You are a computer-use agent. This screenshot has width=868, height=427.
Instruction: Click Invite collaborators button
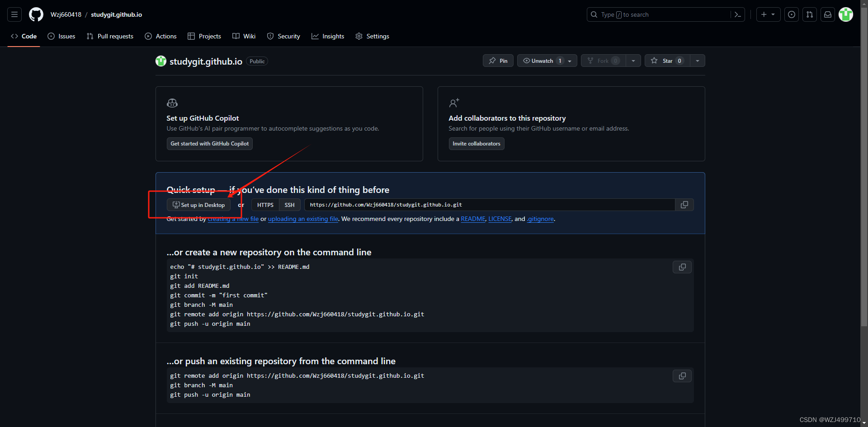[x=476, y=144]
